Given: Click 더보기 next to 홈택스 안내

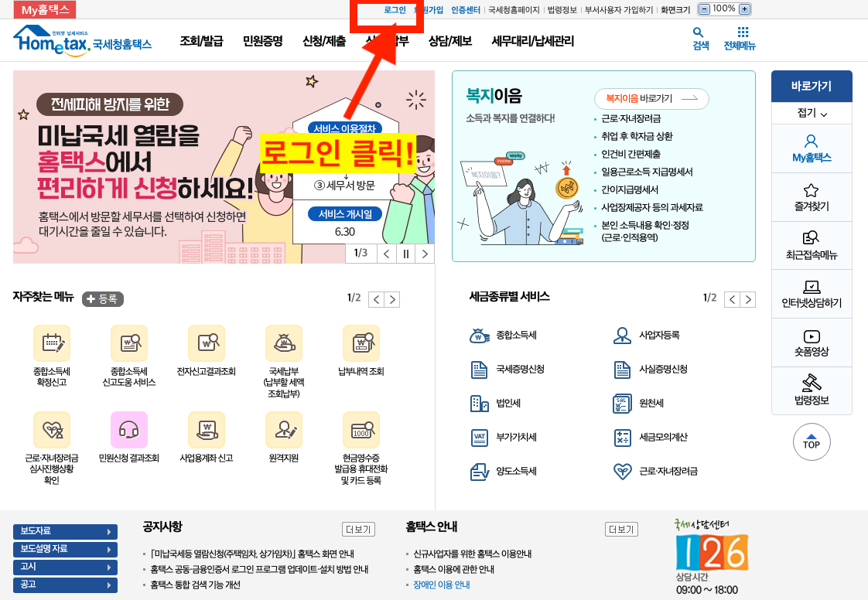Looking at the screenshot, I should (x=621, y=530).
